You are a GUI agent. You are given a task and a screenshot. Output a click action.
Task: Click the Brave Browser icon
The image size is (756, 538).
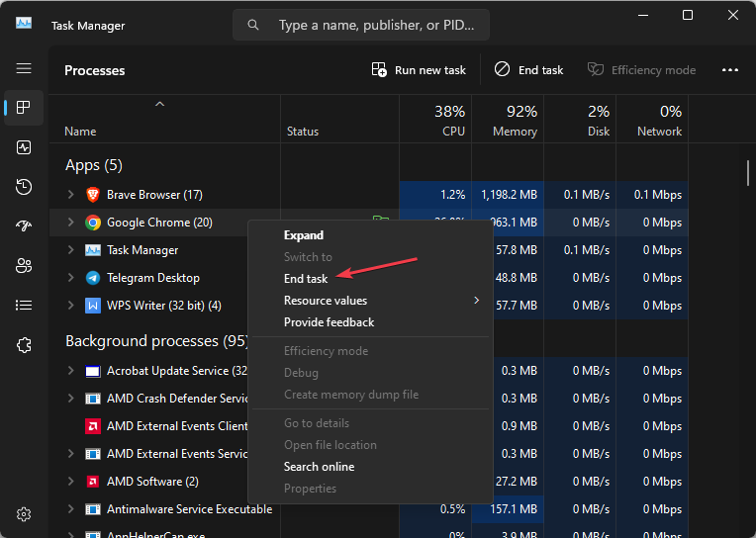tap(93, 195)
